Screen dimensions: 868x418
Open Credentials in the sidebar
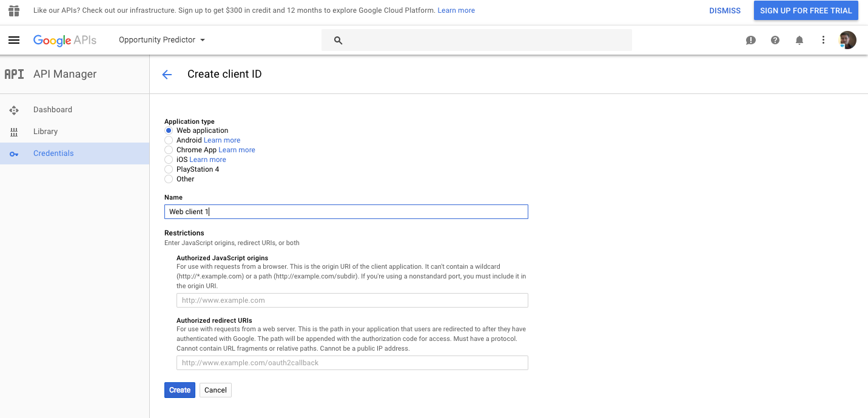coord(75,153)
